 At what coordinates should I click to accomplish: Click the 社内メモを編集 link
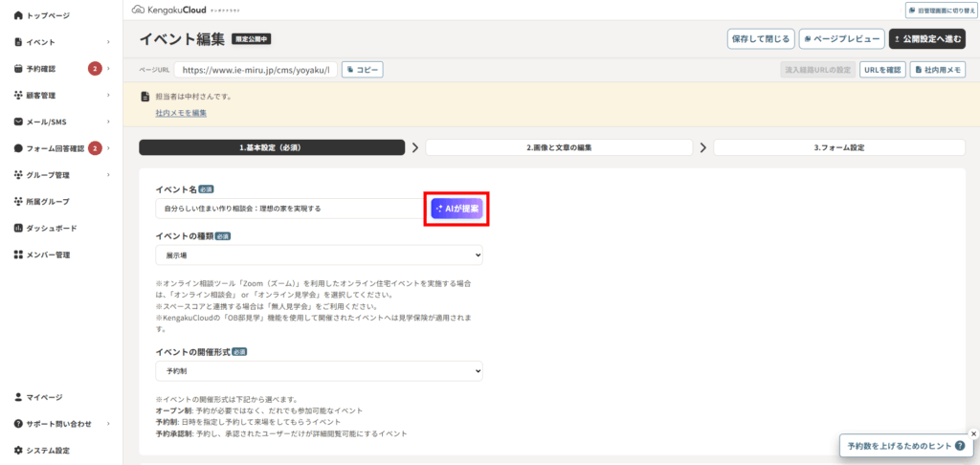181,113
